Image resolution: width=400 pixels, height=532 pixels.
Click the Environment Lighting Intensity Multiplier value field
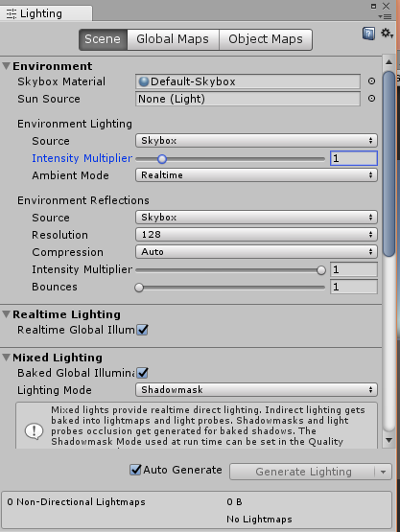[x=354, y=158]
